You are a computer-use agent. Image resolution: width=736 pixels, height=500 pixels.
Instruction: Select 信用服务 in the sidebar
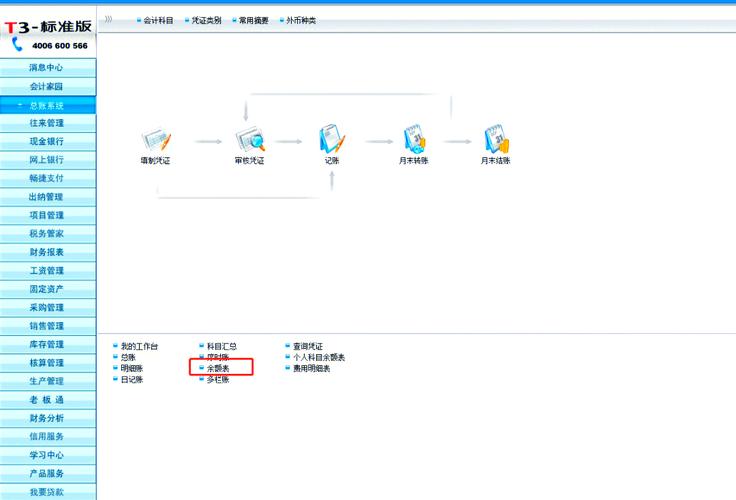pyautogui.click(x=48, y=436)
